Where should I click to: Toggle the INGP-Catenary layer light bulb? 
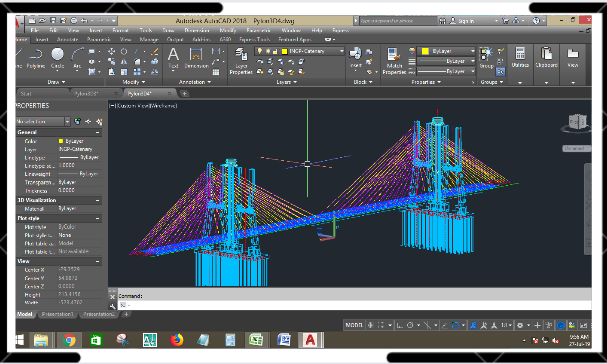(259, 51)
